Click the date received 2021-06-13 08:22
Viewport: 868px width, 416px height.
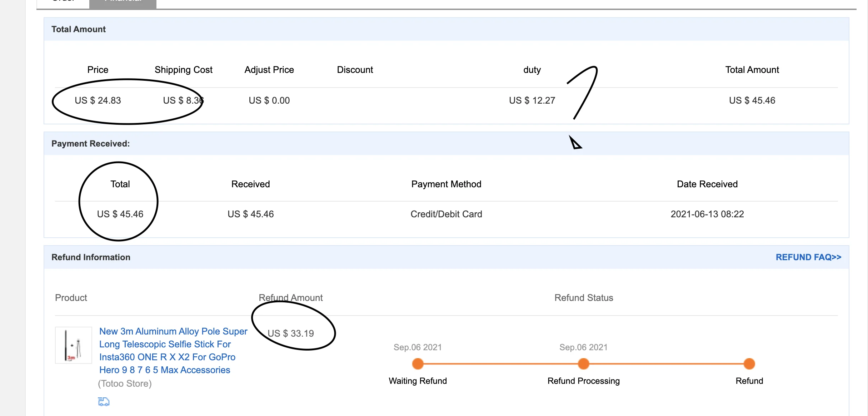click(707, 214)
